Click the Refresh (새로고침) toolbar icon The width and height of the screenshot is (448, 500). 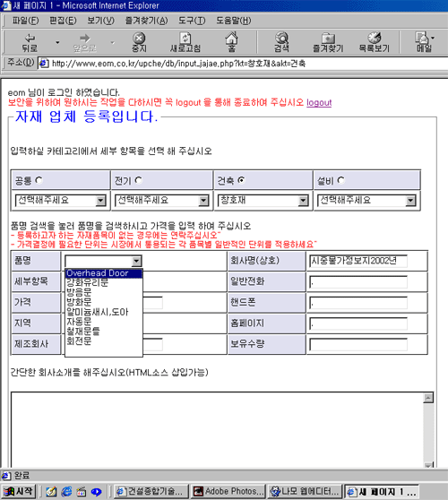185,43
